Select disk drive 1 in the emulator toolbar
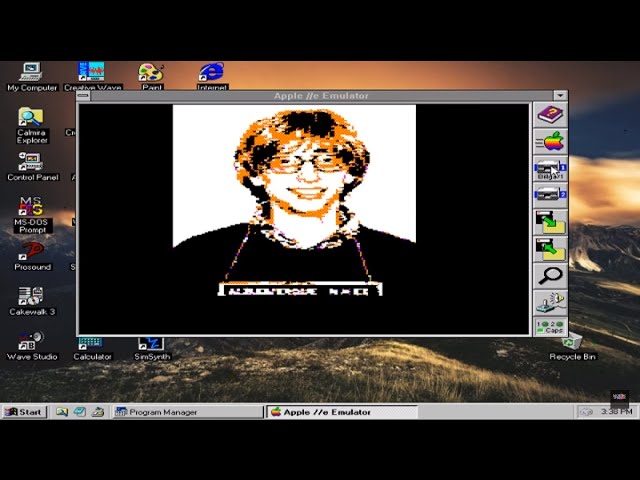This screenshot has width=640, height=480. (550, 168)
